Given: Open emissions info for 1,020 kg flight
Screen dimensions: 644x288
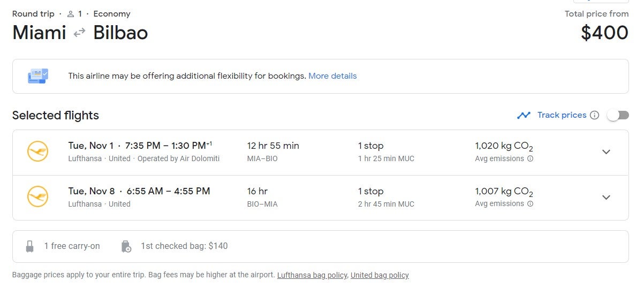Looking at the screenshot, I should click(x=530, y=159).
